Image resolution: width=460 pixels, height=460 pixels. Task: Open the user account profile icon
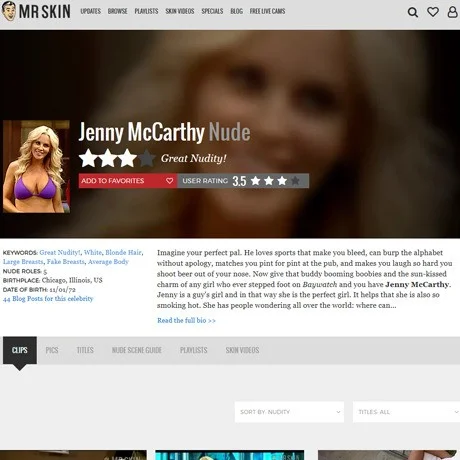tap(452, 12)
